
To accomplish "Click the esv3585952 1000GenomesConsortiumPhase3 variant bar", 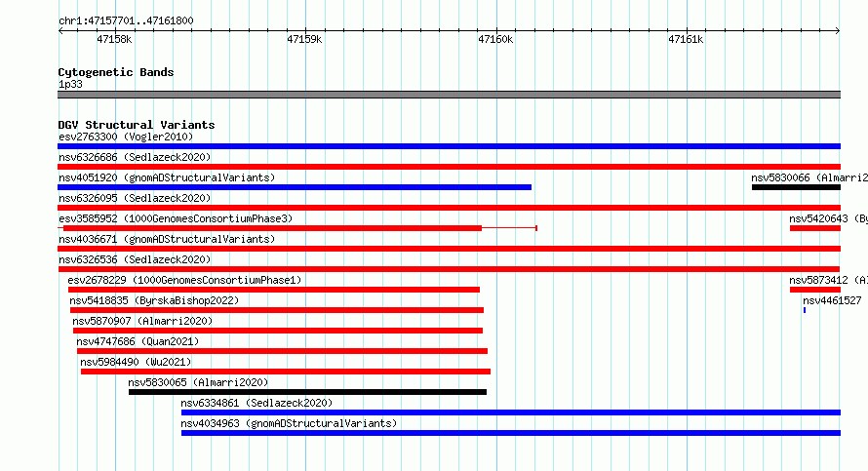I will [x=297, y=228].
